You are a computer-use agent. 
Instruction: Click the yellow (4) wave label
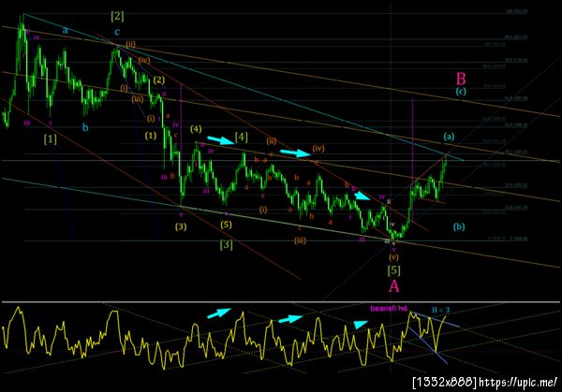[x=196, y=129]
